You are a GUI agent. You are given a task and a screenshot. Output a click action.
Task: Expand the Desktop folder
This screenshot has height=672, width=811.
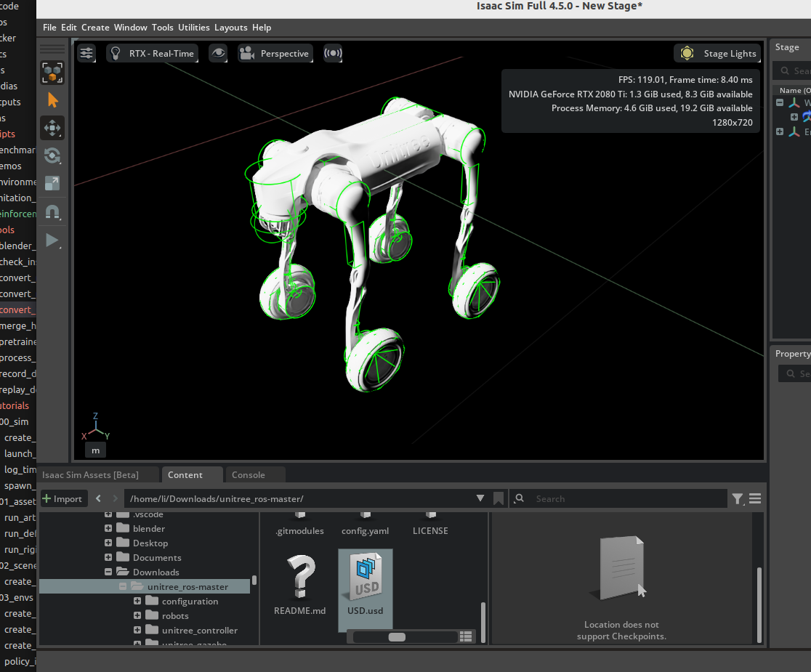point(108,543)
